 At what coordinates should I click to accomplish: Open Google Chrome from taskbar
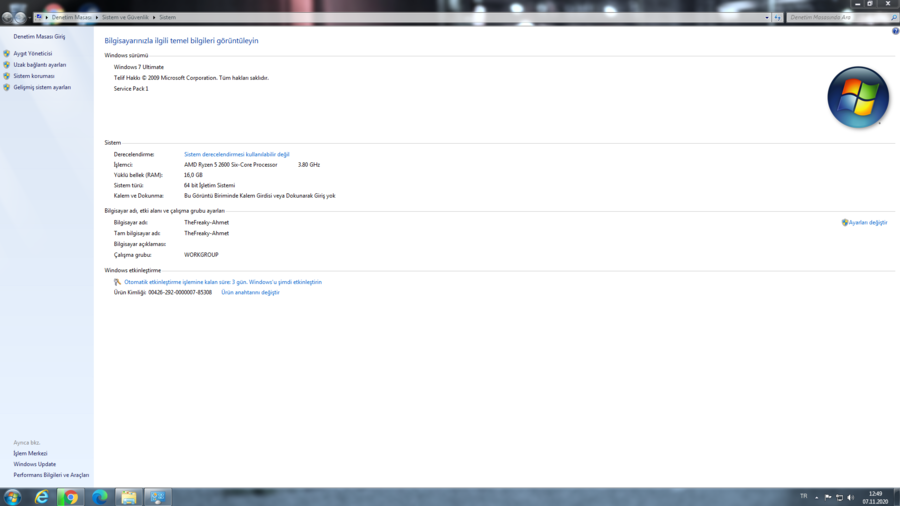pyautogui.click(x=71, y=497)
